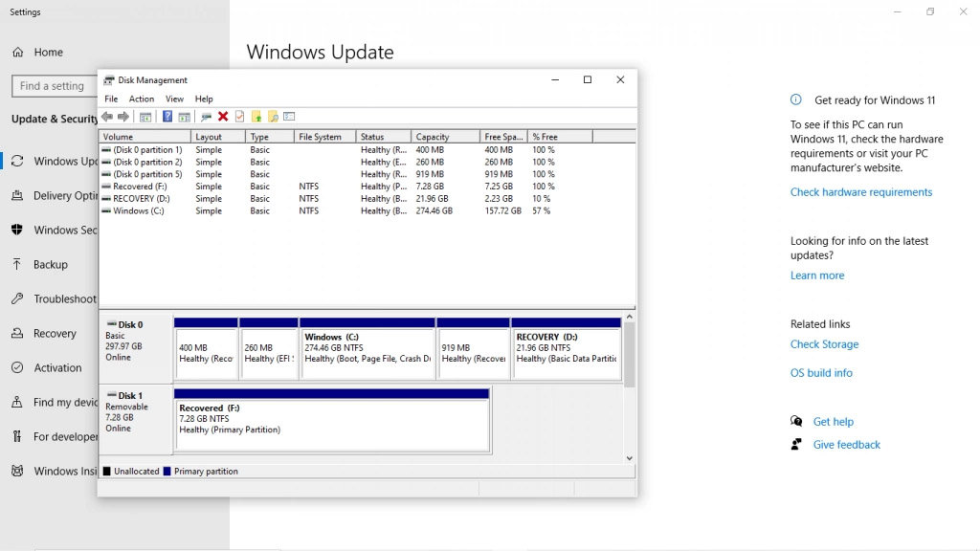The width and height of the screenshot is (980, 551).
Task: Sort by the Capacity column header
Action: 446,137
